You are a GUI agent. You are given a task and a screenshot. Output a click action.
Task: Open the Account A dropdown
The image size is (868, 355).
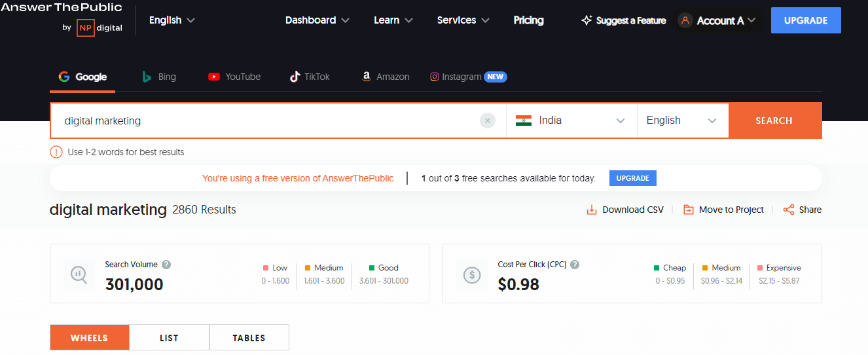(x=717, y=20)
